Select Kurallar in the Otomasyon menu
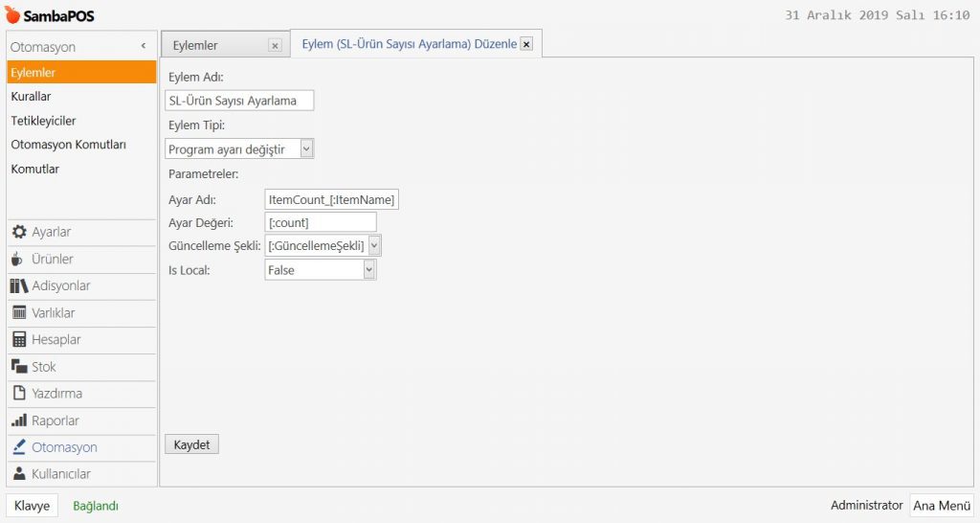 click(x=31, y=96)
